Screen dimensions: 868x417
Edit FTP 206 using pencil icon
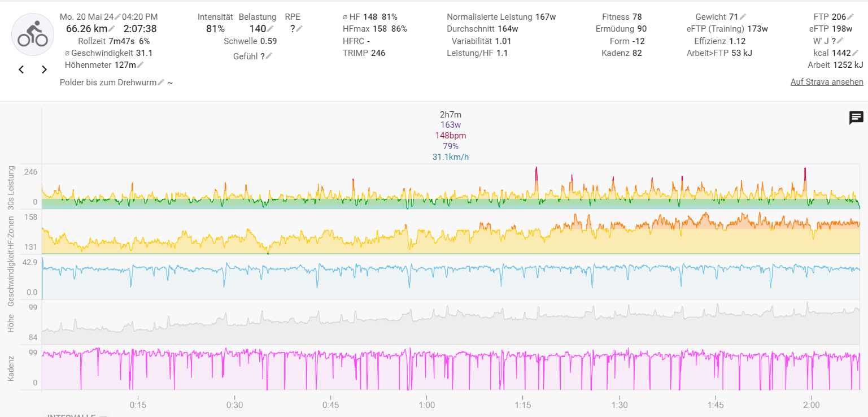852,17
